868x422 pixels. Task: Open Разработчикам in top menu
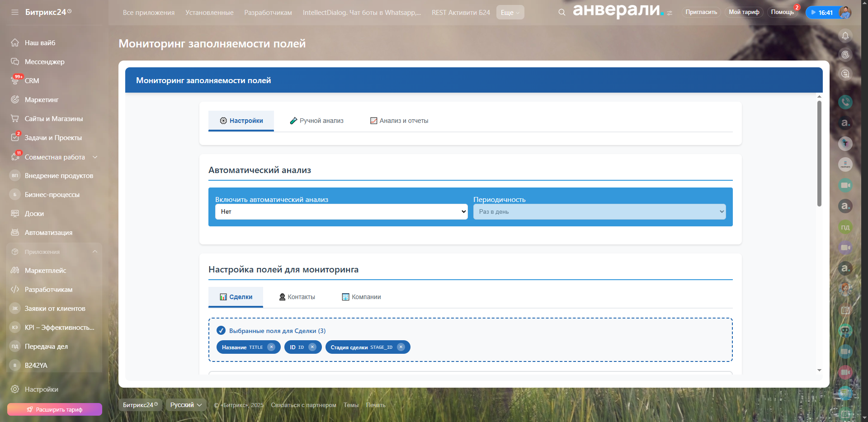(x=268, y=13)
